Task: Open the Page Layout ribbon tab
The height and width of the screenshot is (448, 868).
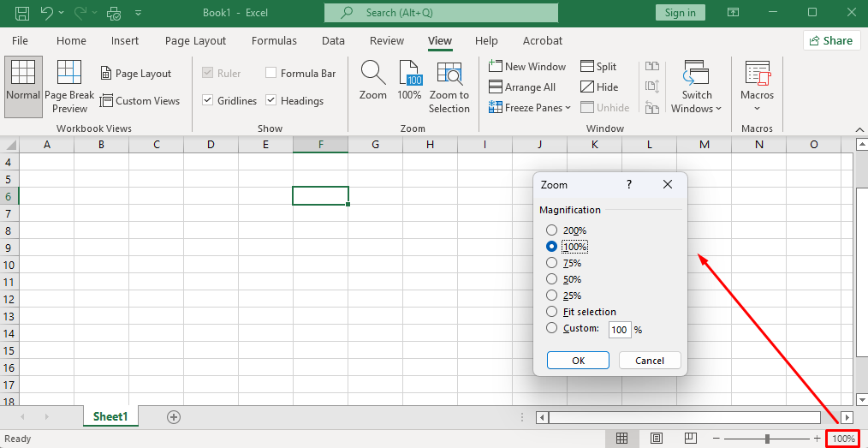Action: point(195,40)
